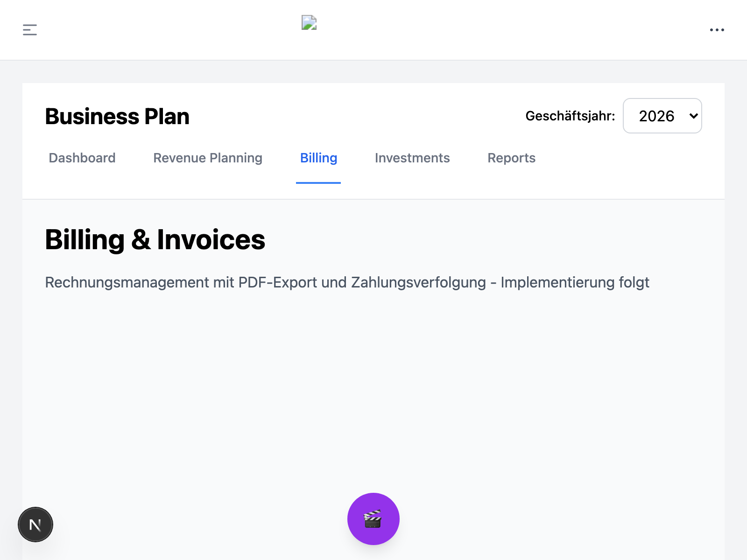Screen dimensions: 747x560
Task: Show the Reports tab
Action: (511, 158)
